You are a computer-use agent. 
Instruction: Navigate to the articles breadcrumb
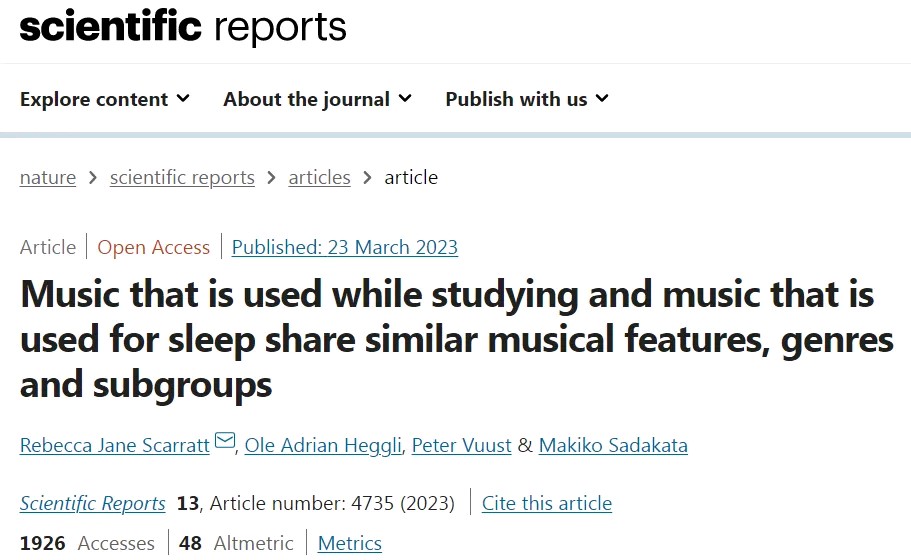319,178
